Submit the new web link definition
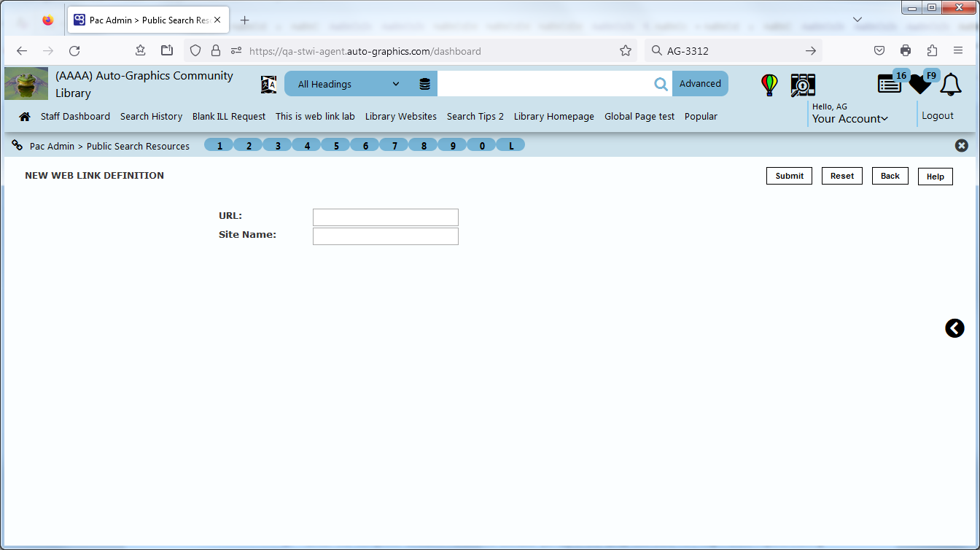Viewport: 980px width, 550px height. coord(789,176)
